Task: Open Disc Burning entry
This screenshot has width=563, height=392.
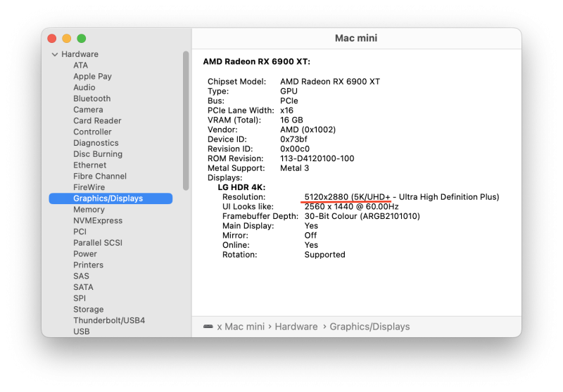Action: pos(98,154)
